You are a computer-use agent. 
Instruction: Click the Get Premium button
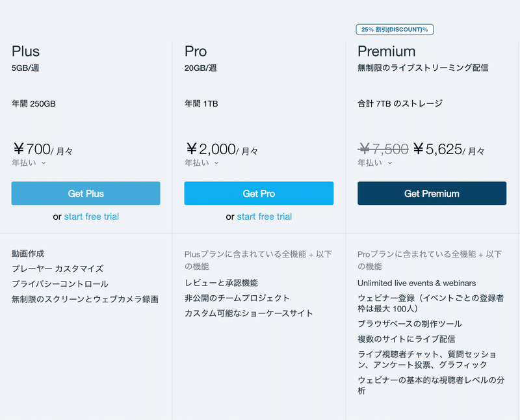point(432,193)
